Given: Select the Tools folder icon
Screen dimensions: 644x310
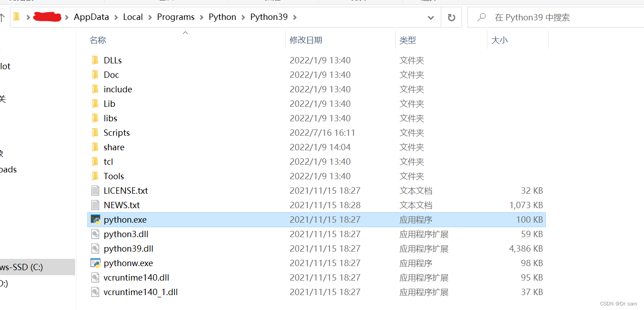Looking at the screenshot, I should 95,176.
